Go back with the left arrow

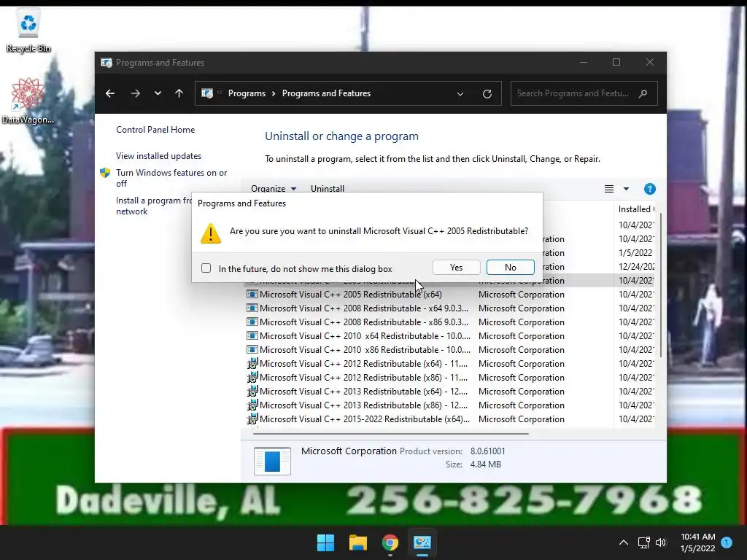coord(110,93)
